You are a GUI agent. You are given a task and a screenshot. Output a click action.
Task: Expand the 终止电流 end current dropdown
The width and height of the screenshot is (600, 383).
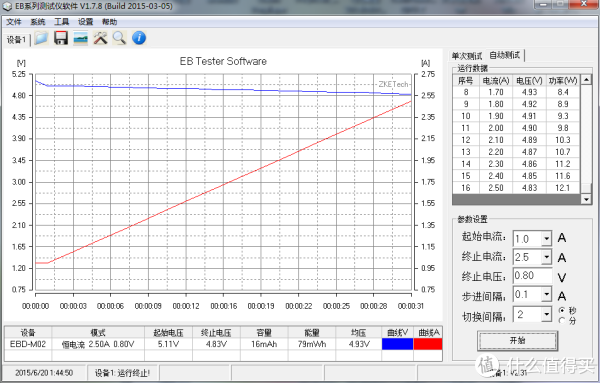[x=546, y=257]
